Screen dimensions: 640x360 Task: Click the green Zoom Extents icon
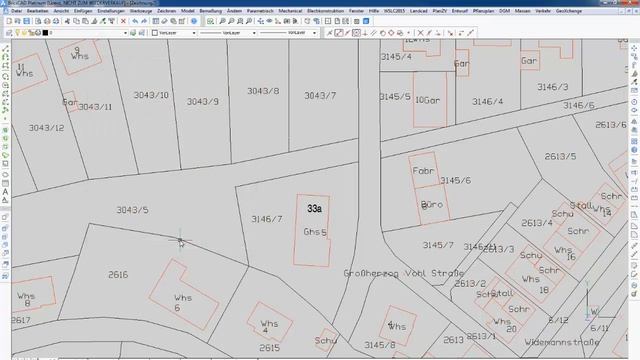[x=210, y=21]
